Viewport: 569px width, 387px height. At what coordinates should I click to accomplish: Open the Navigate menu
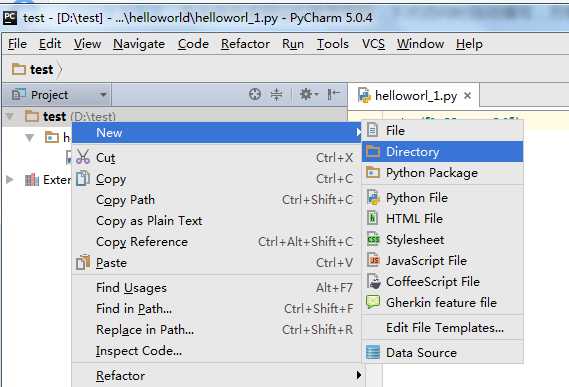point(139,44)
